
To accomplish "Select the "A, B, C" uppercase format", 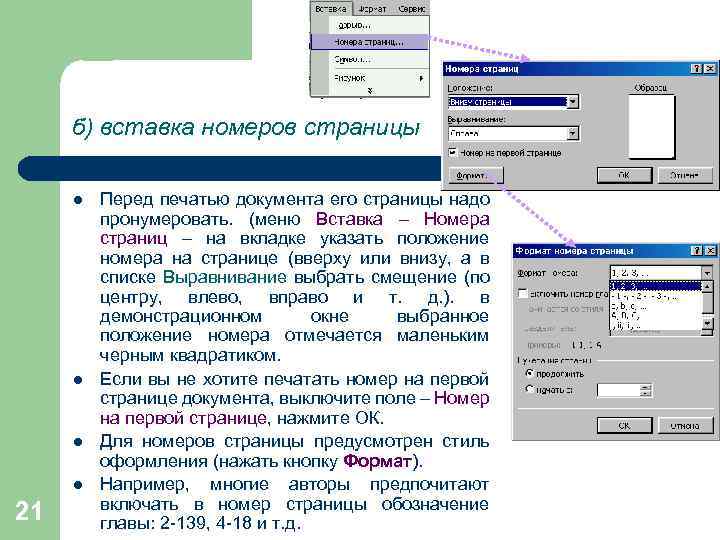I will click(x=655, y=316).
